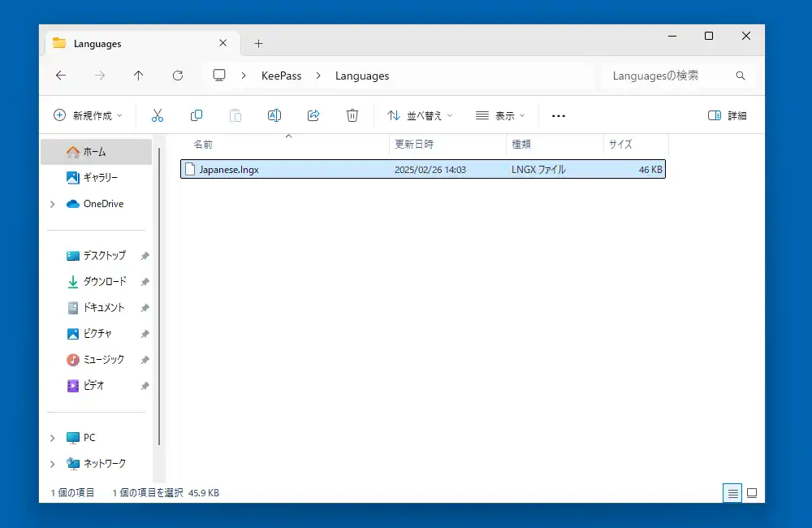812x528 pixels.
Task: Click KeePass in the breadcrumb path
Action: 281,76
